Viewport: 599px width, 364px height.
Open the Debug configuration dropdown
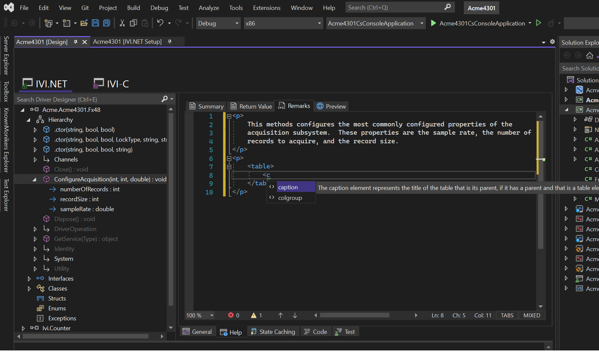click(x=236, y=23)
